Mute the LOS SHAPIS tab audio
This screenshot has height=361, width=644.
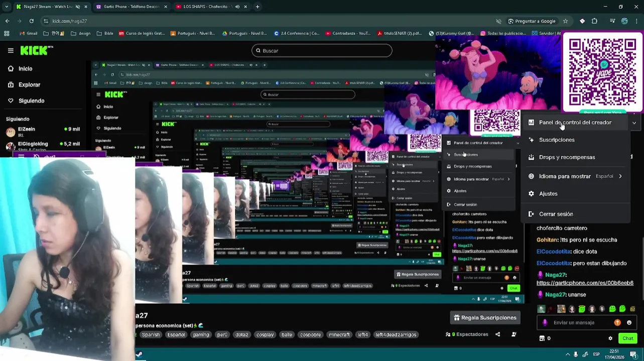click(237, 7)
